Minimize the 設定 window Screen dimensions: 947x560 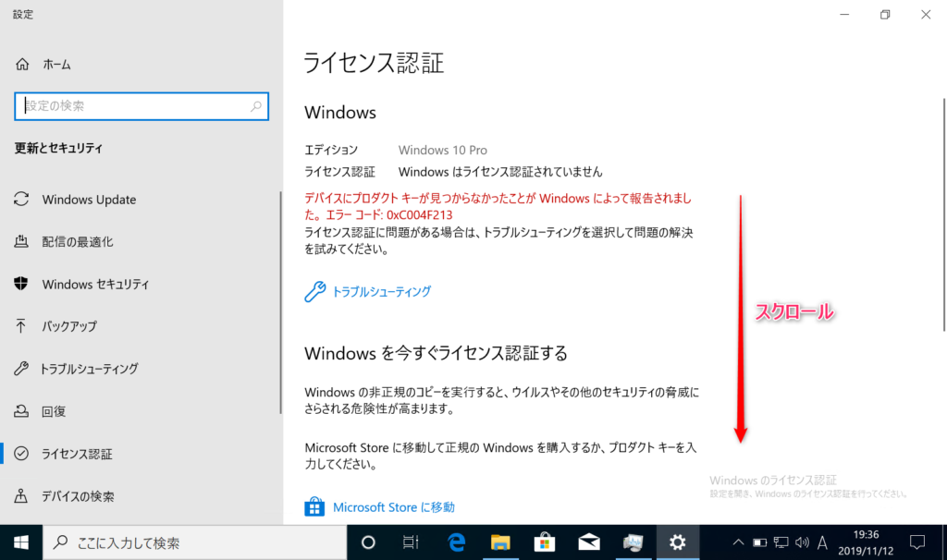pos(844,15)
